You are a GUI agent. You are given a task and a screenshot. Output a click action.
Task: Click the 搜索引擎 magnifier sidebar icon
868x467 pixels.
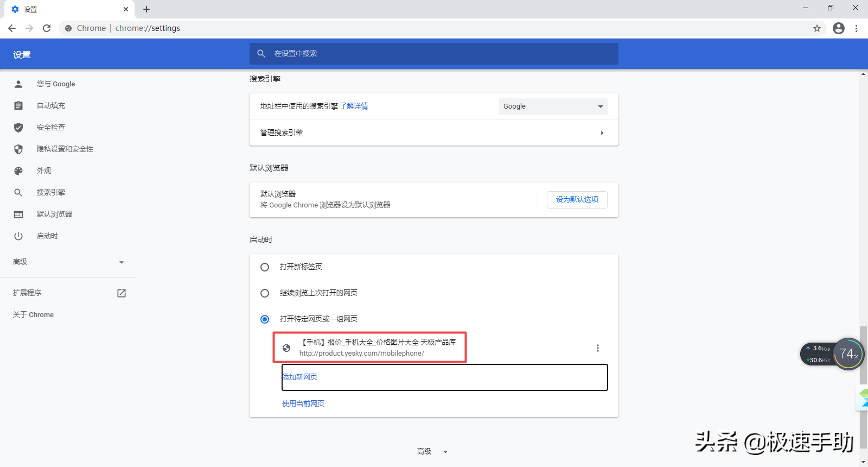point(18,192)
